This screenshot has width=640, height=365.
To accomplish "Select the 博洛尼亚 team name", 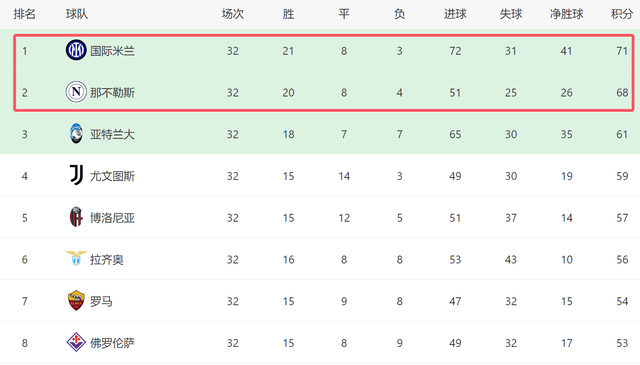I will point(112,218).
